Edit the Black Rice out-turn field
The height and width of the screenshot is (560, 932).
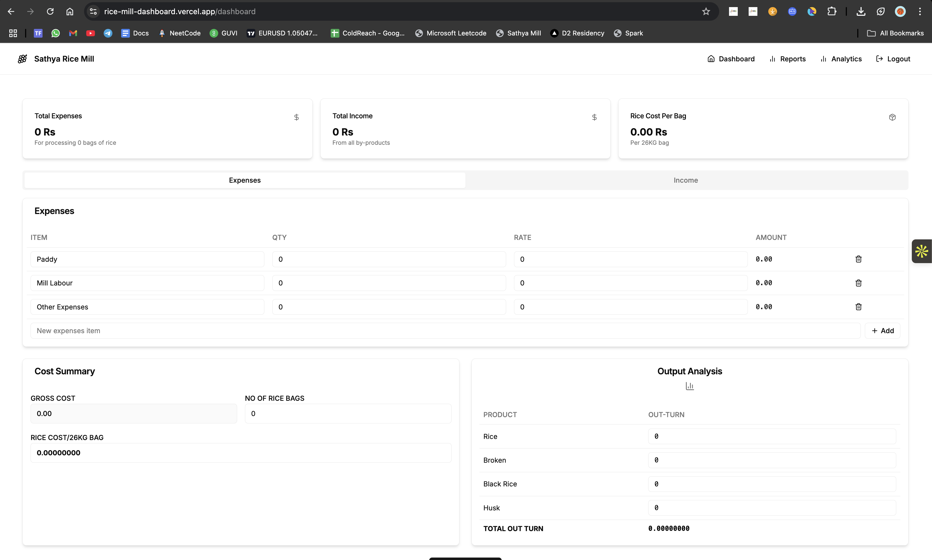(772, 484)
